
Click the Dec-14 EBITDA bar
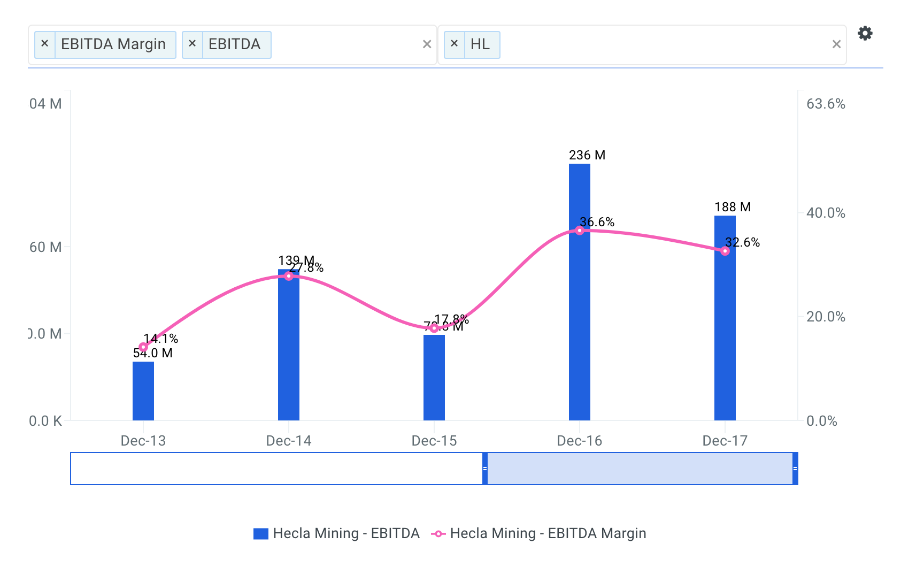tap(289, 345)
